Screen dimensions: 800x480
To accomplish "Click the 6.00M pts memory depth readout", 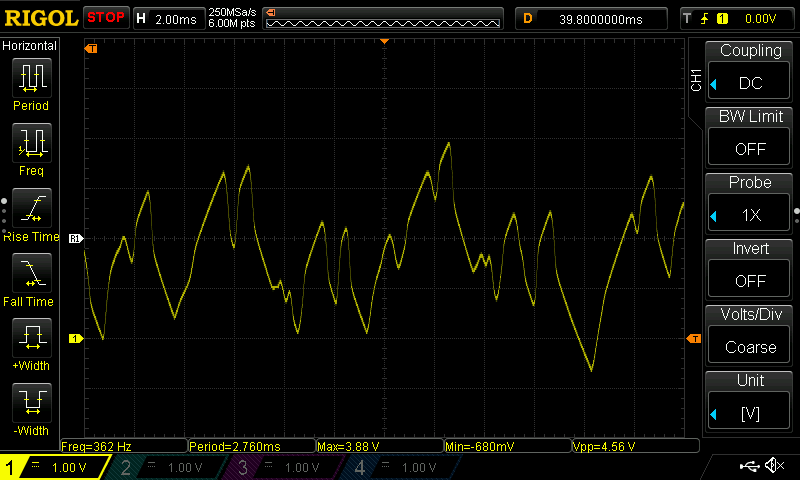I will click(232, 23).
